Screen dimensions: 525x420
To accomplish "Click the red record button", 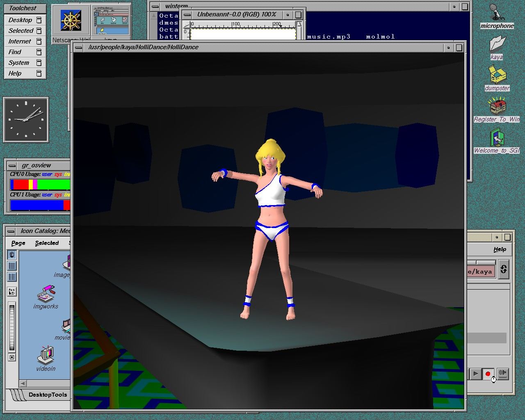I will click(488, 374).
